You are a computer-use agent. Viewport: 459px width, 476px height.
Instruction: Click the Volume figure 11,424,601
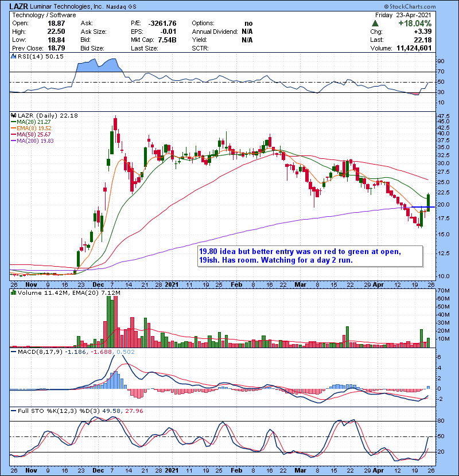[x=414, y=48]
